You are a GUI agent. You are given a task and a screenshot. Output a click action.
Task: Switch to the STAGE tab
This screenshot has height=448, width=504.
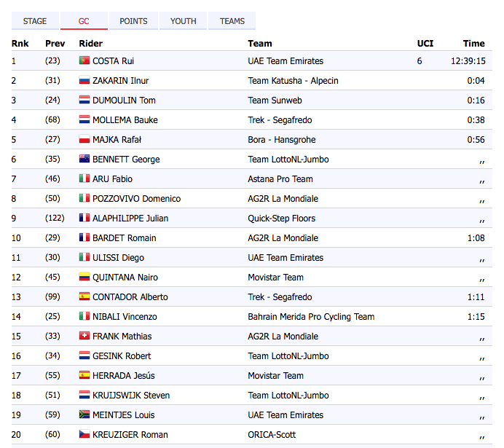(x=35, y=21)
